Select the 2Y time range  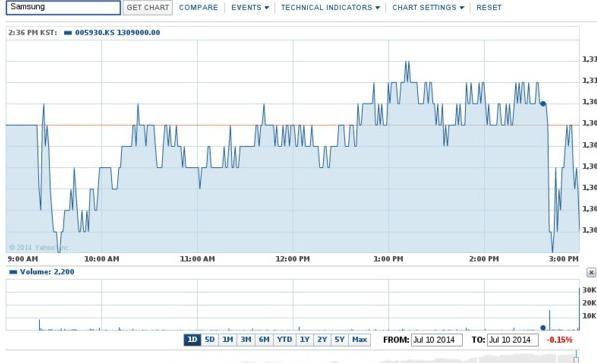pyautogui.click(x=322, y=339)
